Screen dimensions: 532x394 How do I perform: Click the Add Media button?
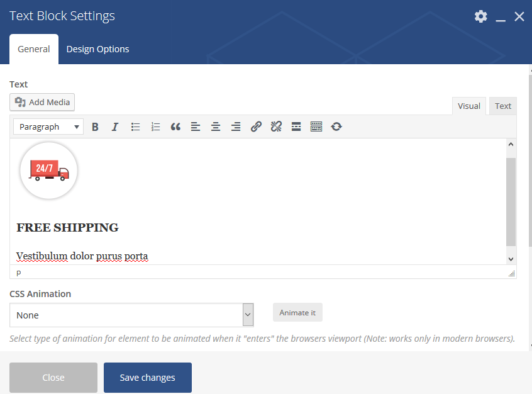tap(42, 102)
